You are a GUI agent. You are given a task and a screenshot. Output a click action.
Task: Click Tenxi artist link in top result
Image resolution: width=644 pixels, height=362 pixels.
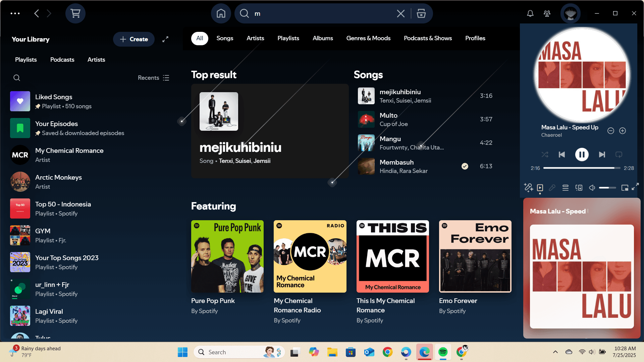point(226,161)
